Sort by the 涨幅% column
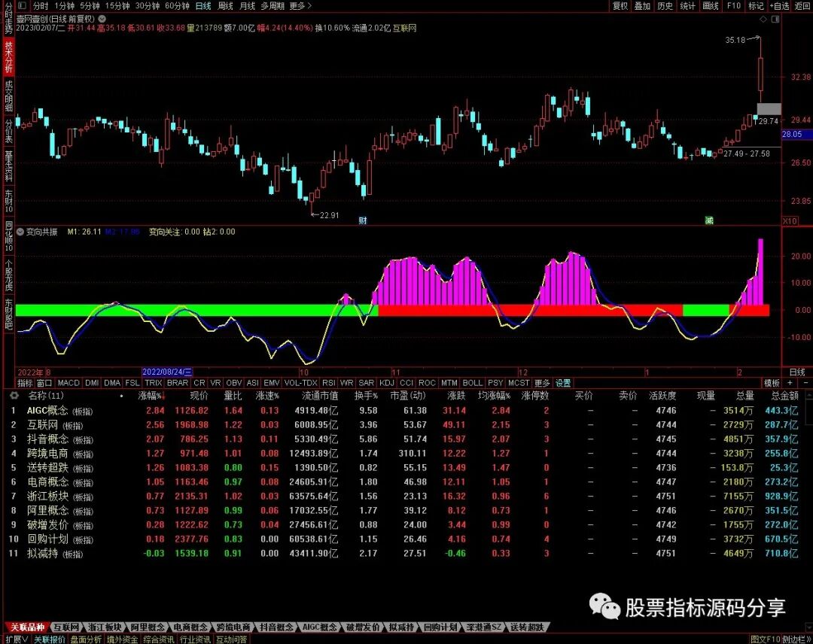 (151, 396)
